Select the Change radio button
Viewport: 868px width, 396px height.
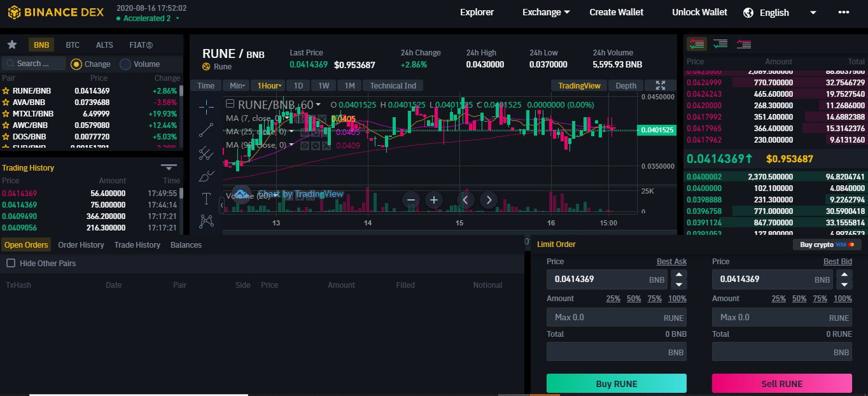click(x=76, y=64)
